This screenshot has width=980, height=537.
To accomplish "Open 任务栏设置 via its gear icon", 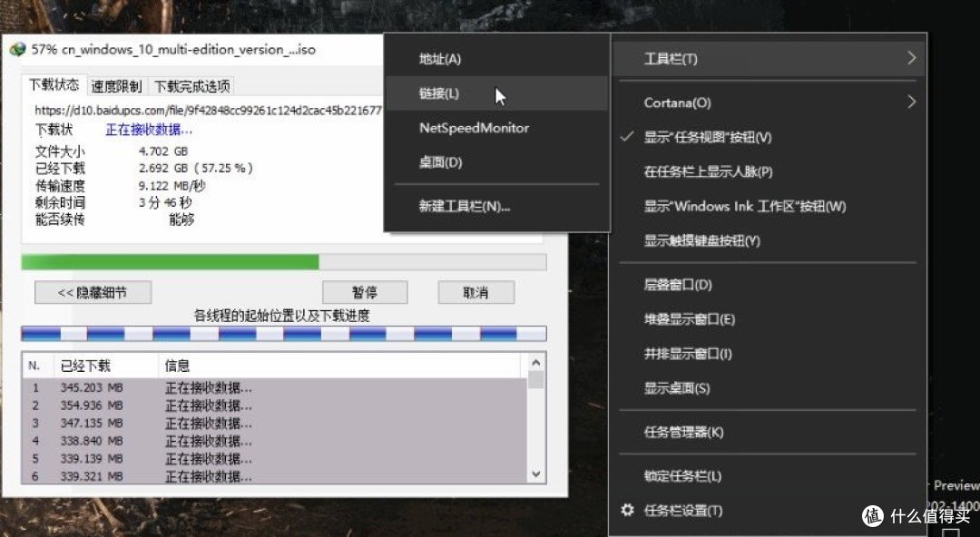I will (626, 510).
